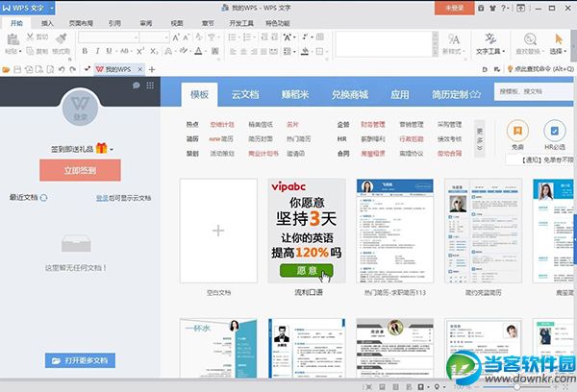Image resolution: width=577 pixels, height=392 pixels.
Task: Click the Cut scissors icon
Action: pos(30,37)
